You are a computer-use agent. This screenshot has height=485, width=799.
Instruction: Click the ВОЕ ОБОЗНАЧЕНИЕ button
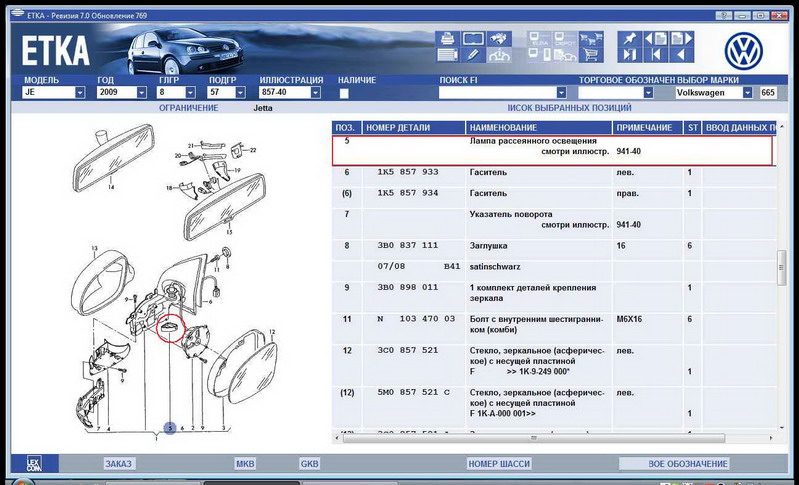pyautogui.click(x=674, y=464)
